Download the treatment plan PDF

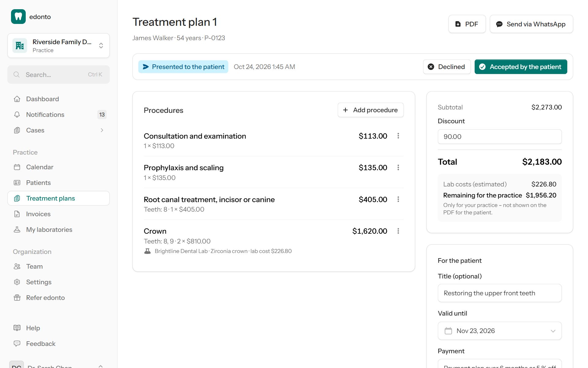coord(467,24)
